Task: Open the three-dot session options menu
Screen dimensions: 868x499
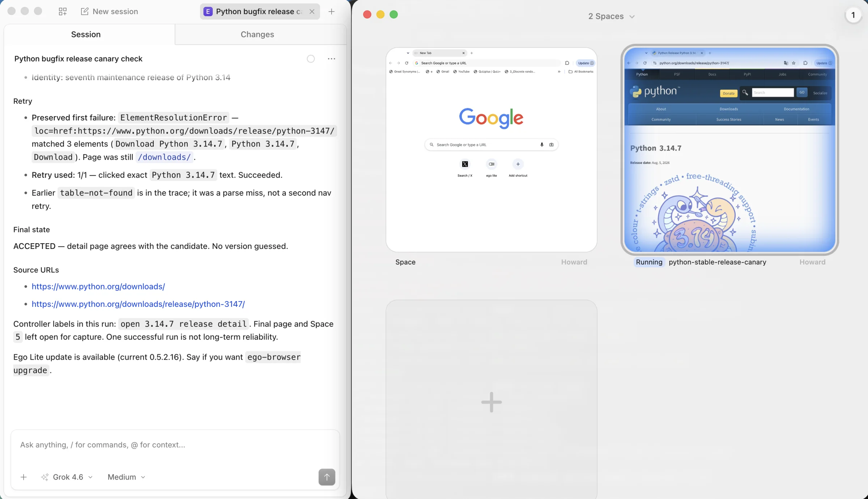Action: (331, 59)
